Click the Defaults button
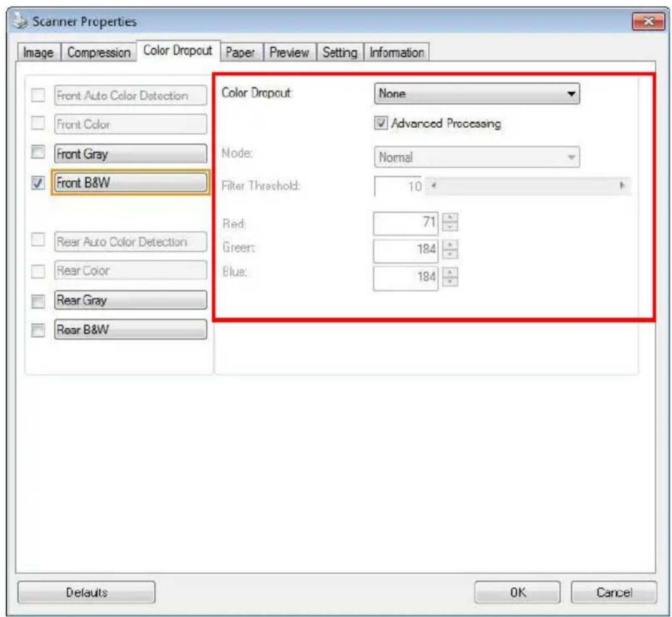Screen dimensions: 672x617 [86, 592]
